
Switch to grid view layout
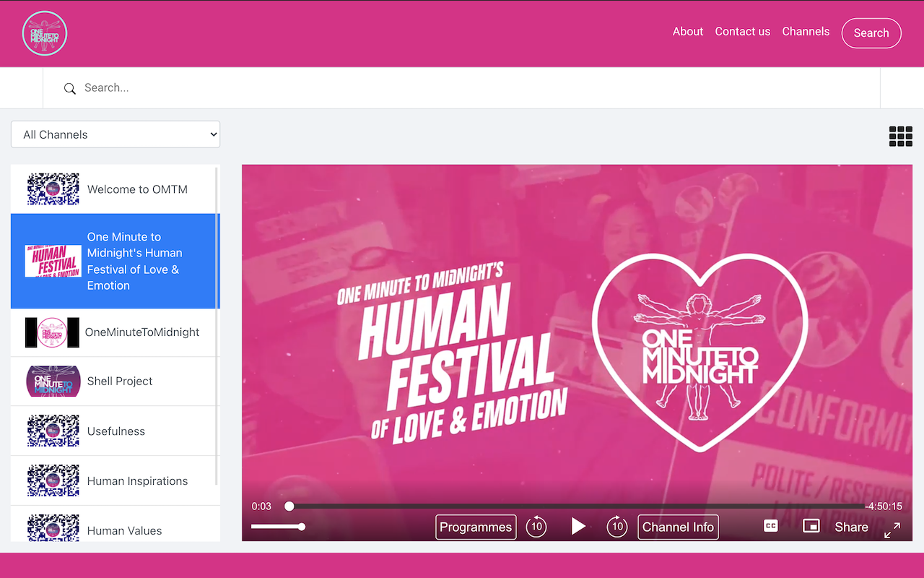(x=900, y=136)
